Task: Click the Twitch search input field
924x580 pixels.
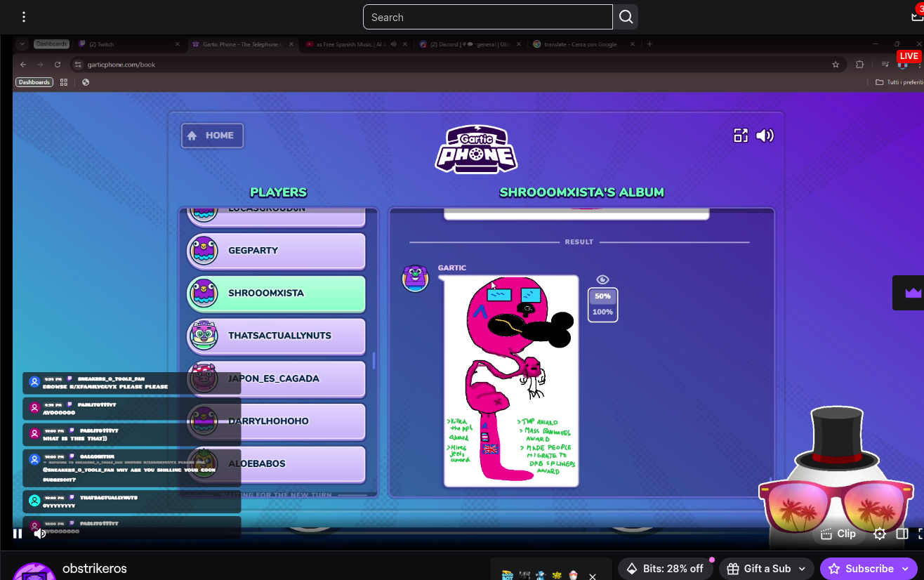Action: tap(488, 17)
